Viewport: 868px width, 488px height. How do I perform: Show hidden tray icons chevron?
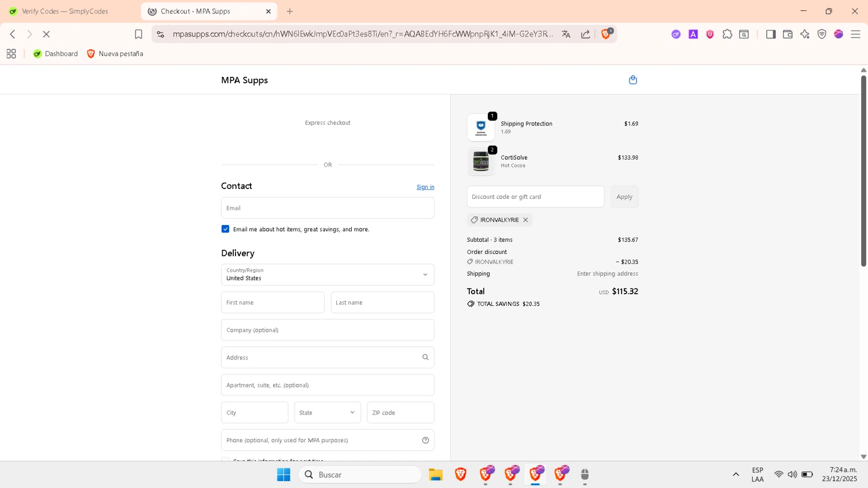[736, 475]
